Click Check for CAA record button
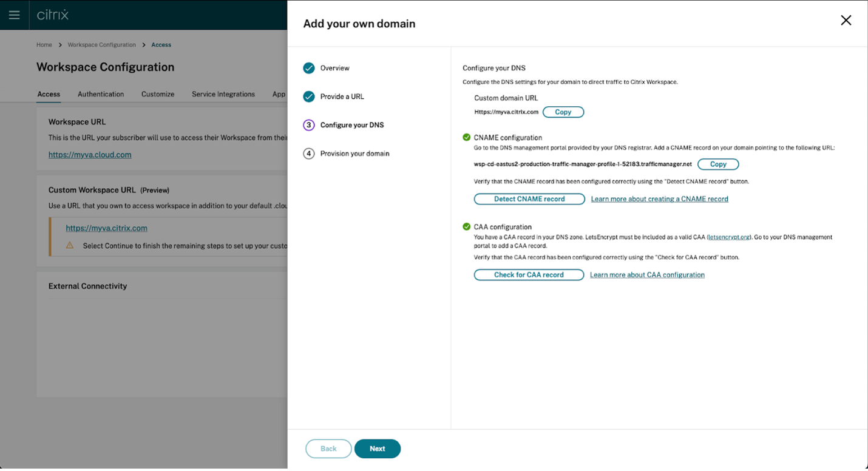Viewport: 868px width, 471px height. pyautogui.click(x=529, y=275)
